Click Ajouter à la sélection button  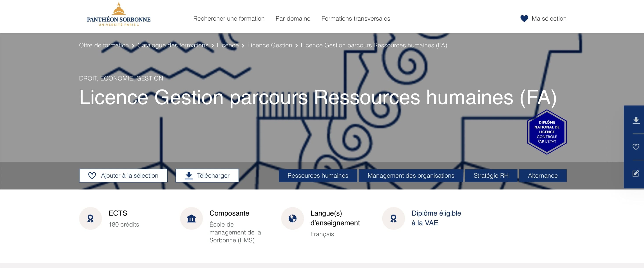pyautogui.click(x=123, y=175)
